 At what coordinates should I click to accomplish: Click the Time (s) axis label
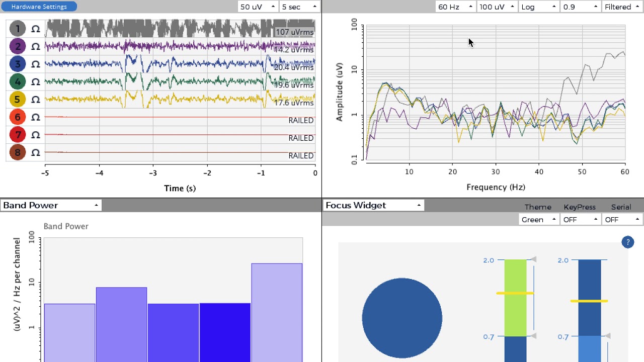tap(180, 189)
